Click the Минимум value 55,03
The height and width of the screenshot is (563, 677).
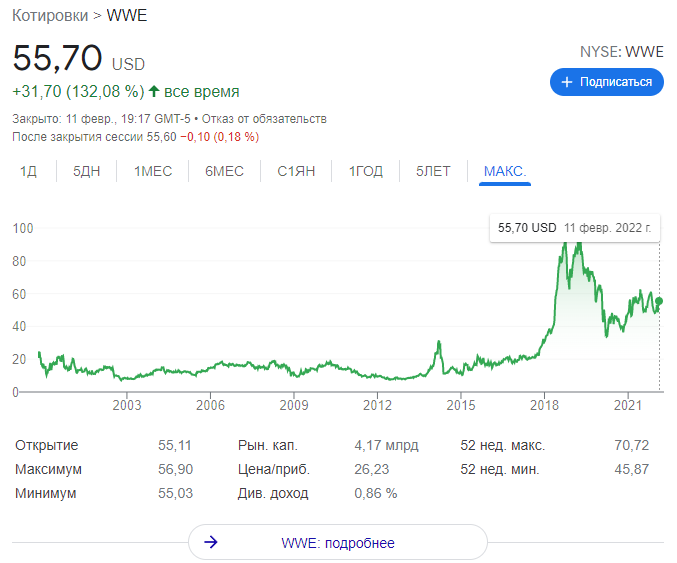[175, 493]
